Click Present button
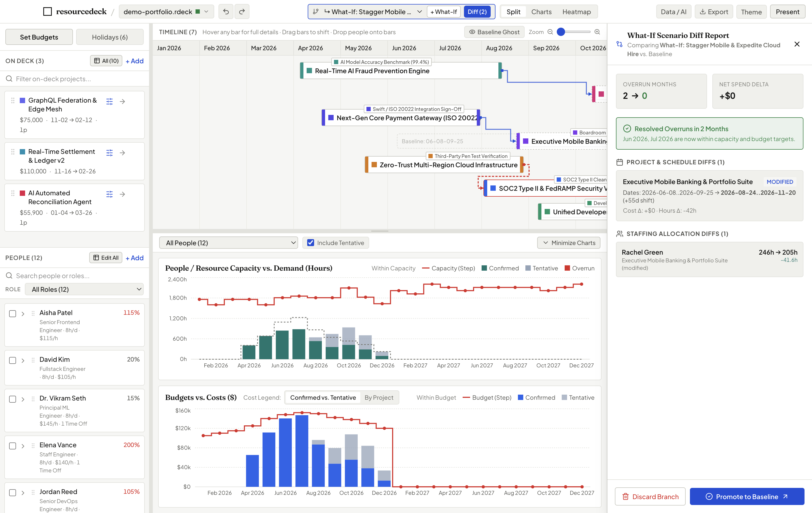 (787, 12)
